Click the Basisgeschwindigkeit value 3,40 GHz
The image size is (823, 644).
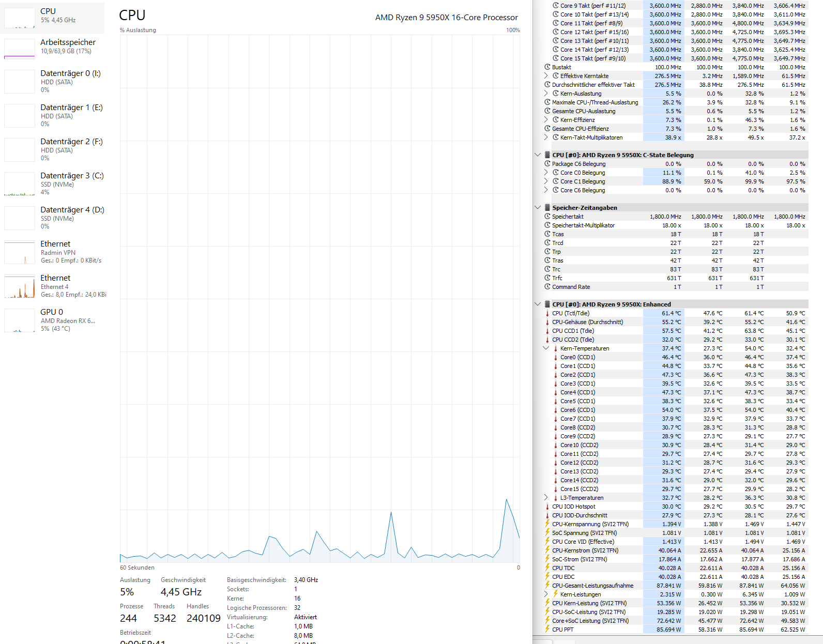click(306, 580)
